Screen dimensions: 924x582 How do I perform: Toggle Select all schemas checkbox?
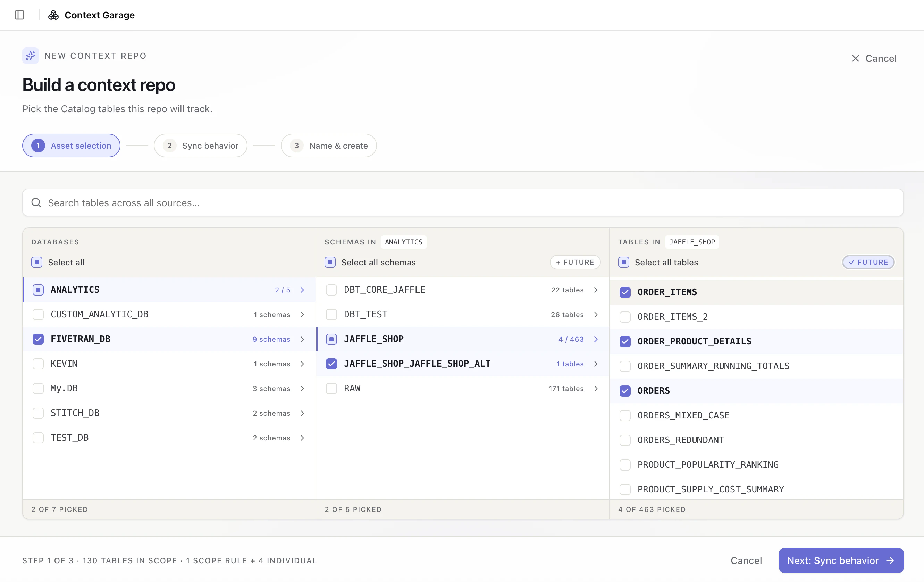(x=330, y=262)
